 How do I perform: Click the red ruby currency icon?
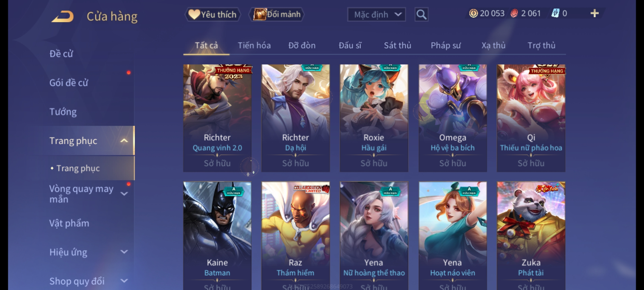click(x=514, y=13)
